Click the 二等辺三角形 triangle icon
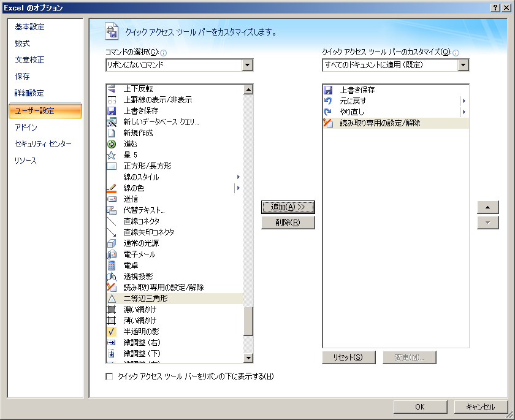The width and height of the screenshot is (515, 420). click(112, 299)
